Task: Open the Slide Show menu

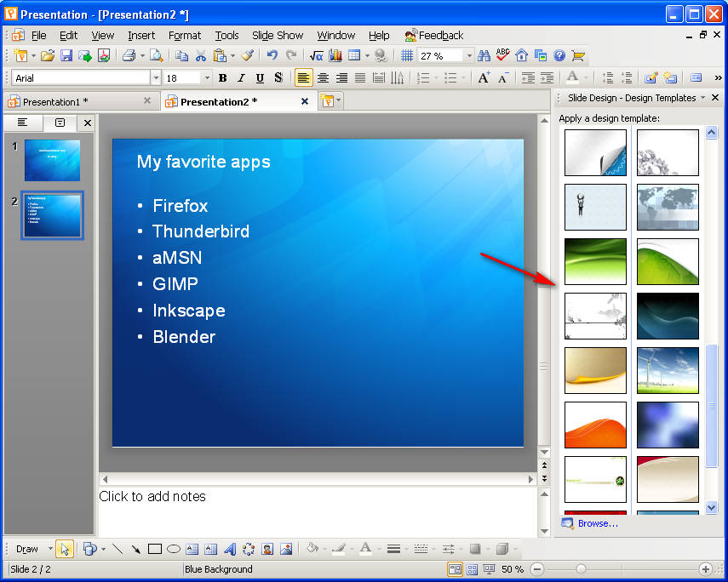Action: click(x=278, y=36)
